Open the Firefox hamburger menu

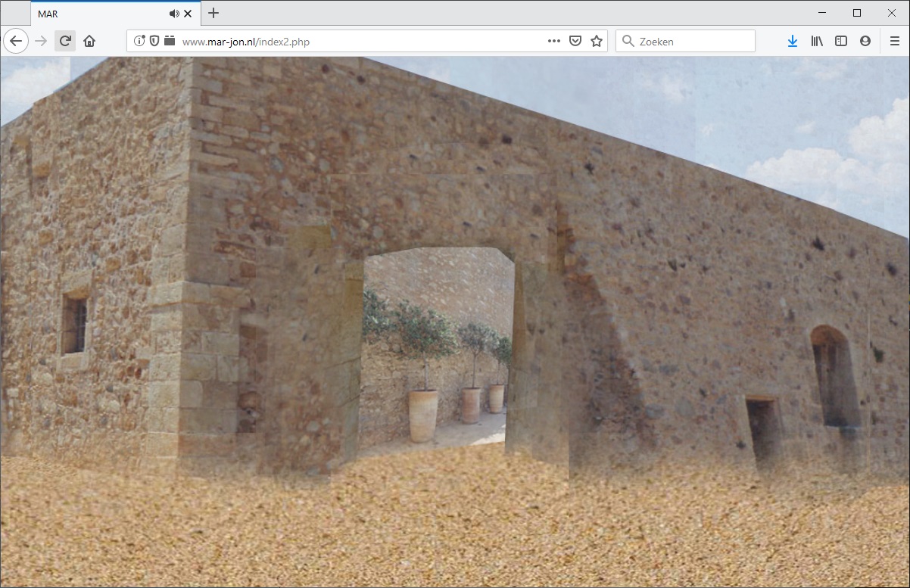click(895, 41)
